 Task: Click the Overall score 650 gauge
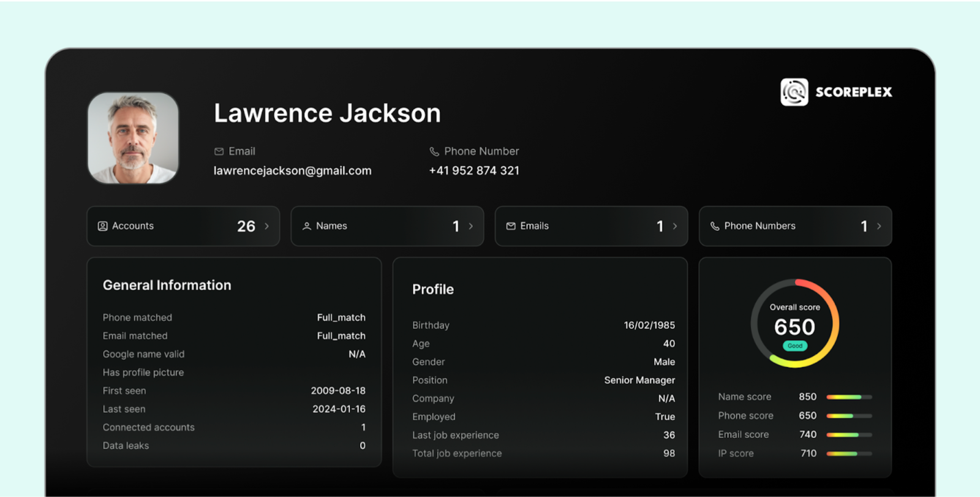click(795, 324)
